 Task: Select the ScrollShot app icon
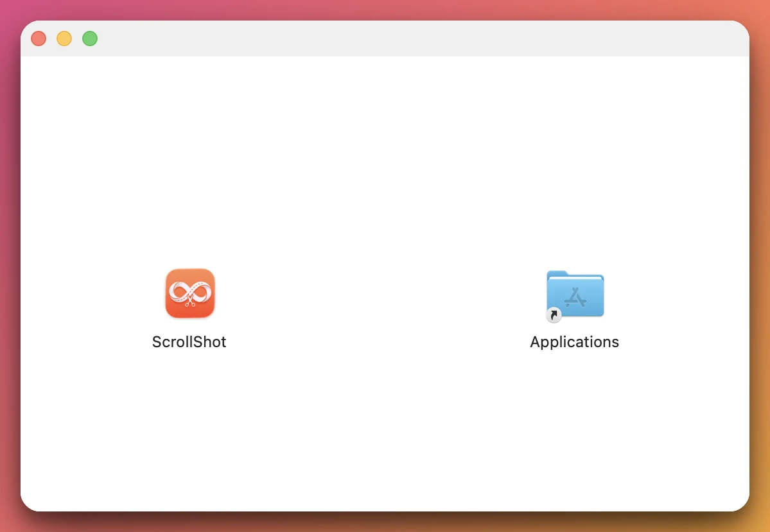tap(190, 293)
